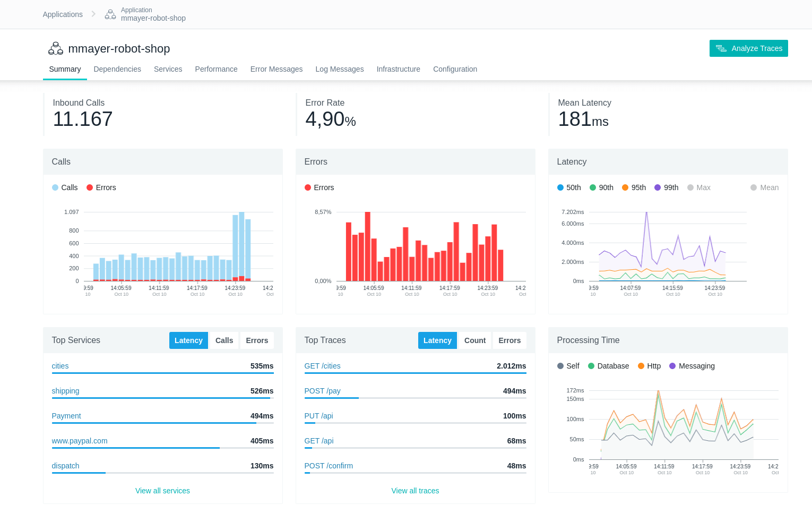Toggle the 50th percentile legend dot
The width and height of the screenshot is (812, 530).
[560, 187]
